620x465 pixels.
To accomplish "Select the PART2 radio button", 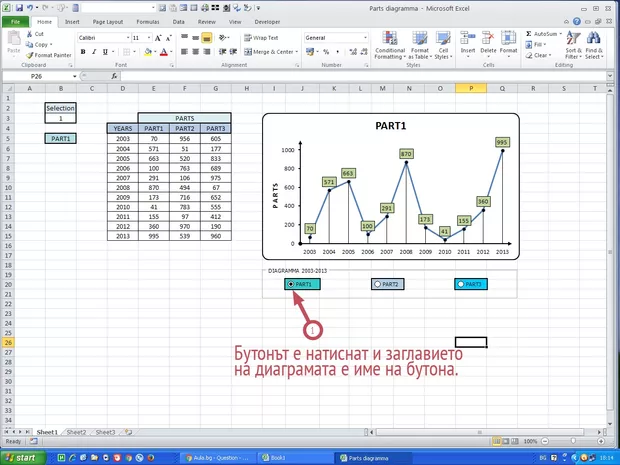I will coord(376,284).
